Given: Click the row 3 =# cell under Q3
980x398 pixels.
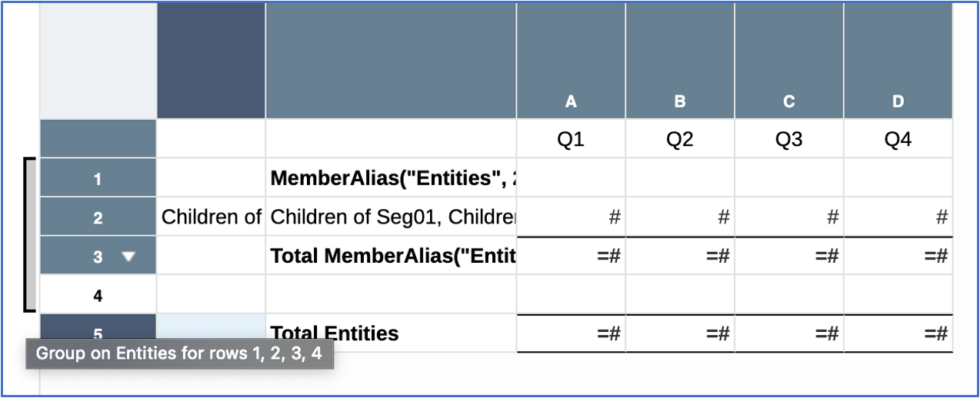Looking at the screenshot, I should pos(789,257).
